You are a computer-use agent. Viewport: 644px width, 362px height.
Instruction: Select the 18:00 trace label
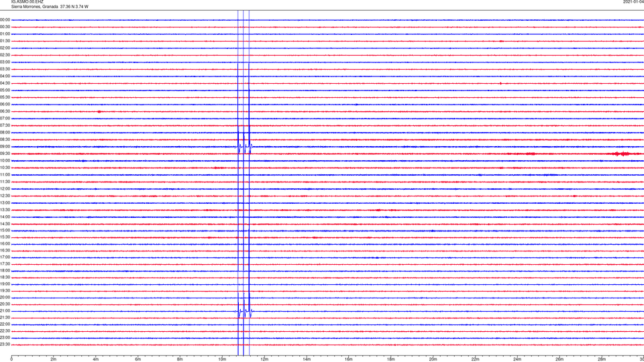coord(5,270)
